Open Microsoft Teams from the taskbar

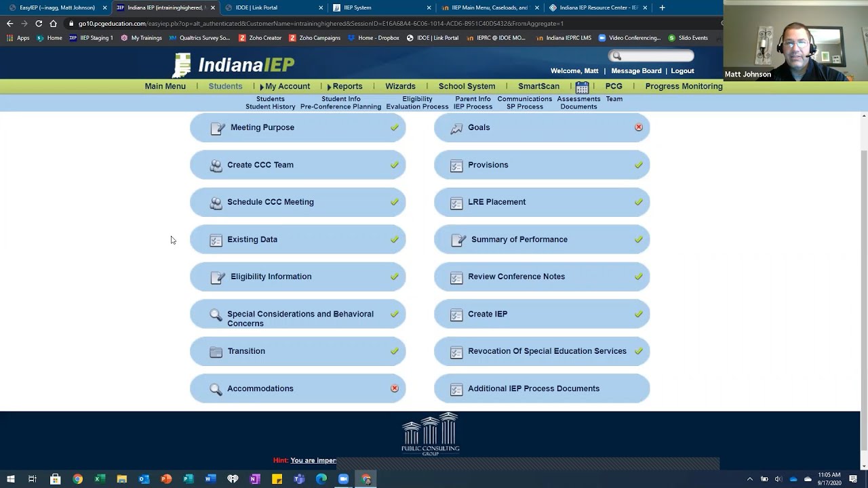(x=299, y=479)
